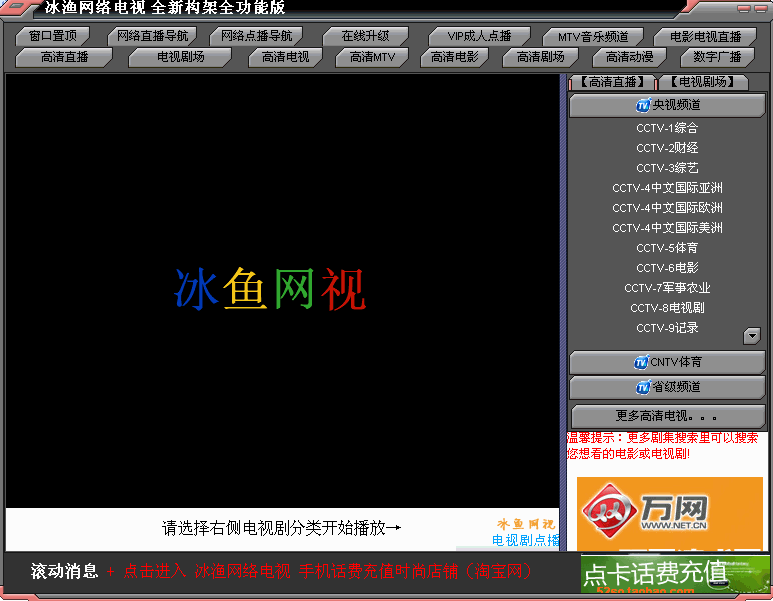Open 电影电视直播
Viewport: 773px width, 601px height.
click(x=705, y=36)
